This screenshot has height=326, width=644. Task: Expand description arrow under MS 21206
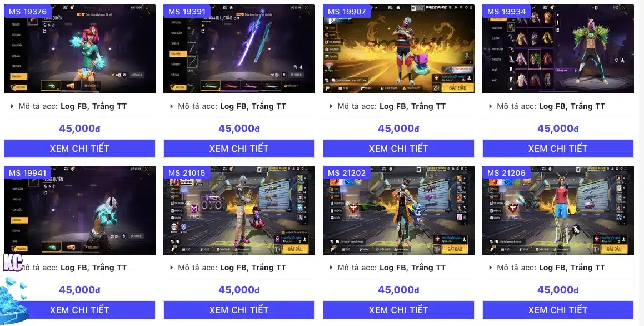click(x=491, y=267)
